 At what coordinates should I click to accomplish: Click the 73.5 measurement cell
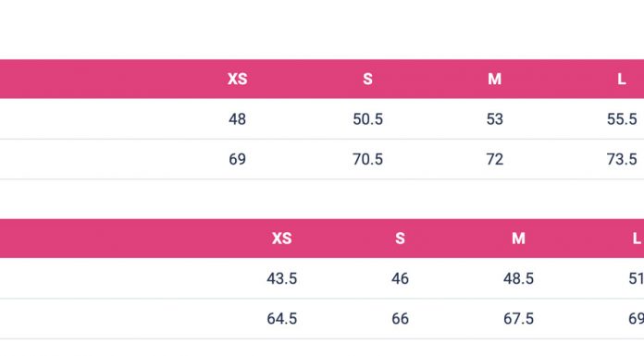point(622,159)
